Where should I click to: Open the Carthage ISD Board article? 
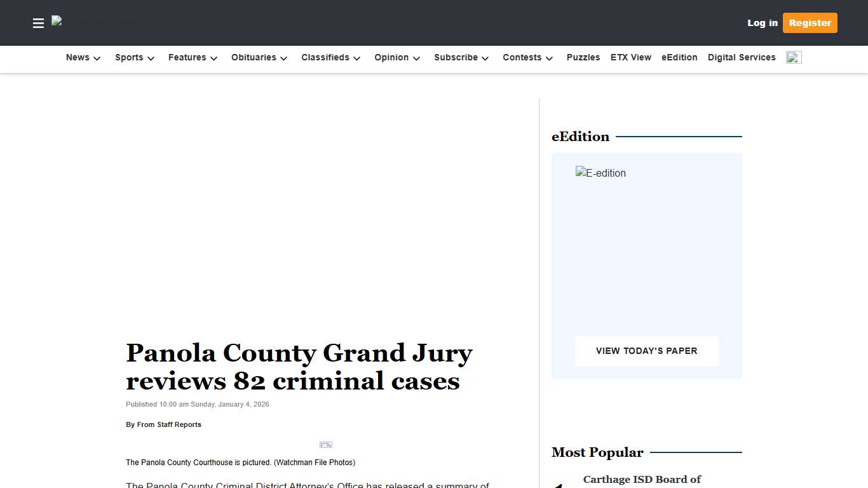[642, 480]
